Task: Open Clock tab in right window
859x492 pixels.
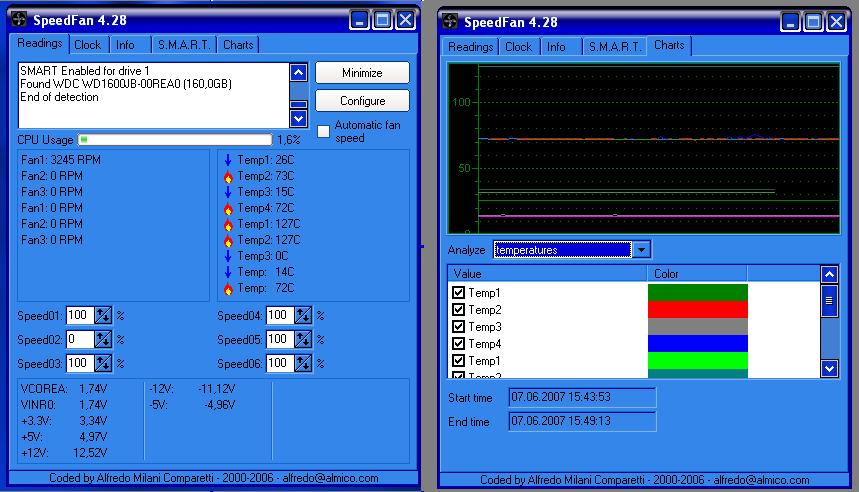Action: click(x=519, y=47)
